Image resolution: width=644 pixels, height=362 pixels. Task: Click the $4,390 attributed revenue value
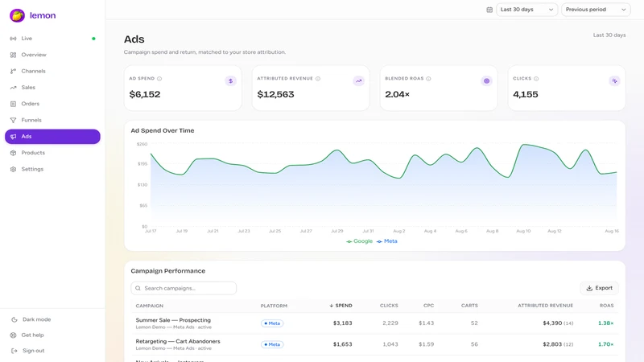point(552,323)
